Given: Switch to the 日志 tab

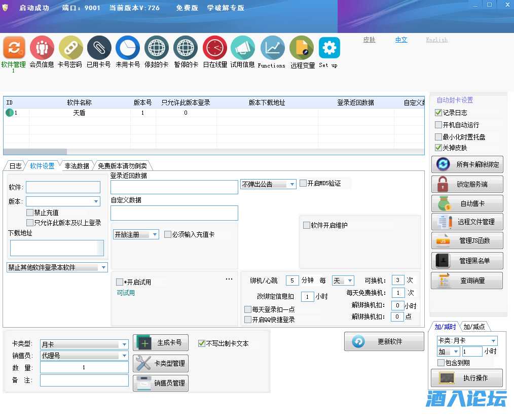Looking at the screenshot, I should point(15,166).
